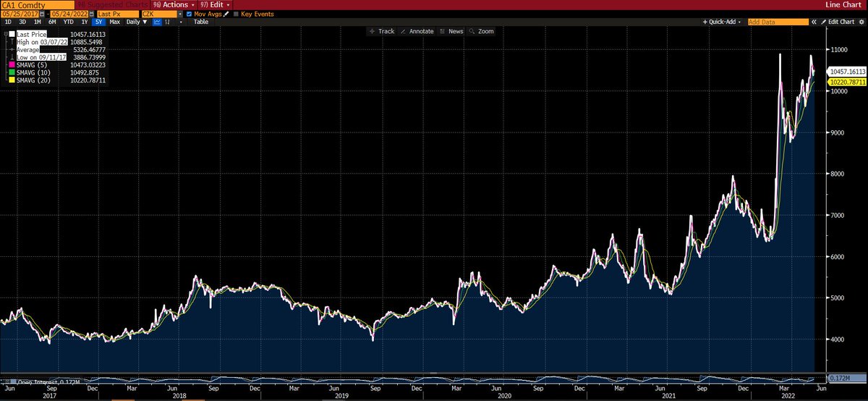Image resolution: width=868 pixels, height=401 pixels.
Task: Click the SMAVG (20) legend label
Action: click(33, 80)
